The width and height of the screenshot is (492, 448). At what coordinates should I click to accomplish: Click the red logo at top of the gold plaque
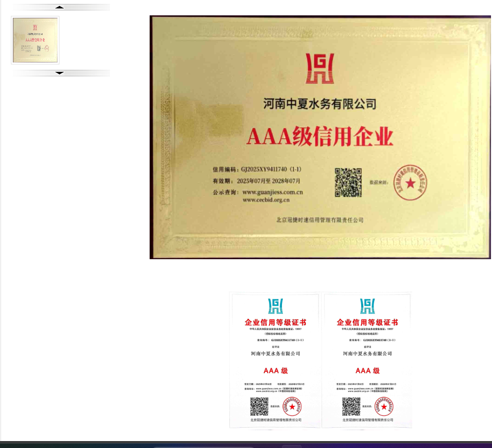coord(320,68)
